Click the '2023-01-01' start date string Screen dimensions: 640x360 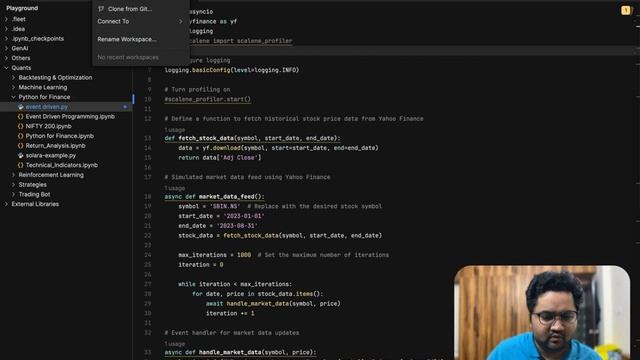tap(244, 216)
